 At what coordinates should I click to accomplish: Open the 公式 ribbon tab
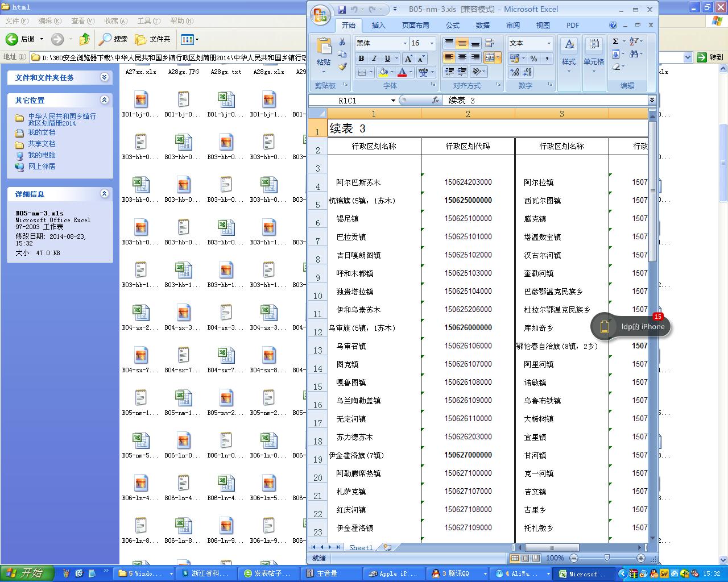[453, 25]
